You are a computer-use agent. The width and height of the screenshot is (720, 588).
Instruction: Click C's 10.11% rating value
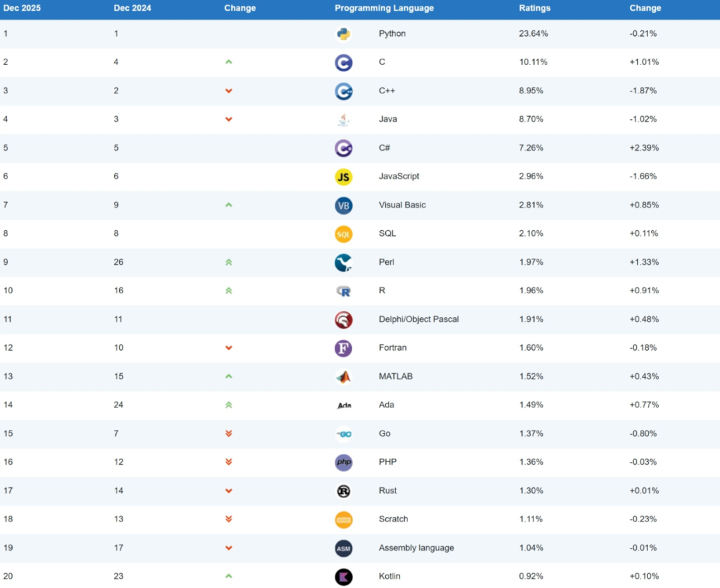[x=533, y=62]
